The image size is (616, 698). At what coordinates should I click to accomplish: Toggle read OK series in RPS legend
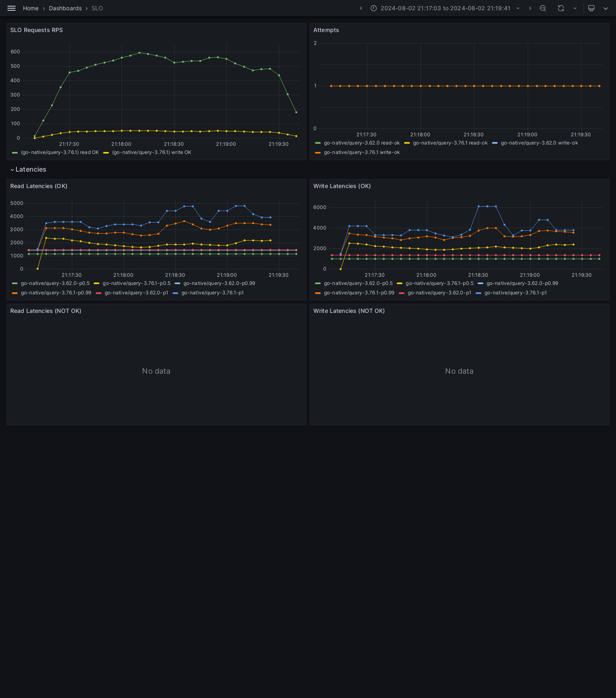[60, 152]
